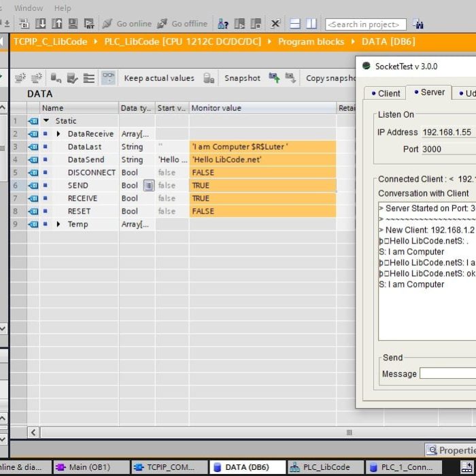Click the reset start values icon
Screen dimensions: 476x476
point(56,78)
